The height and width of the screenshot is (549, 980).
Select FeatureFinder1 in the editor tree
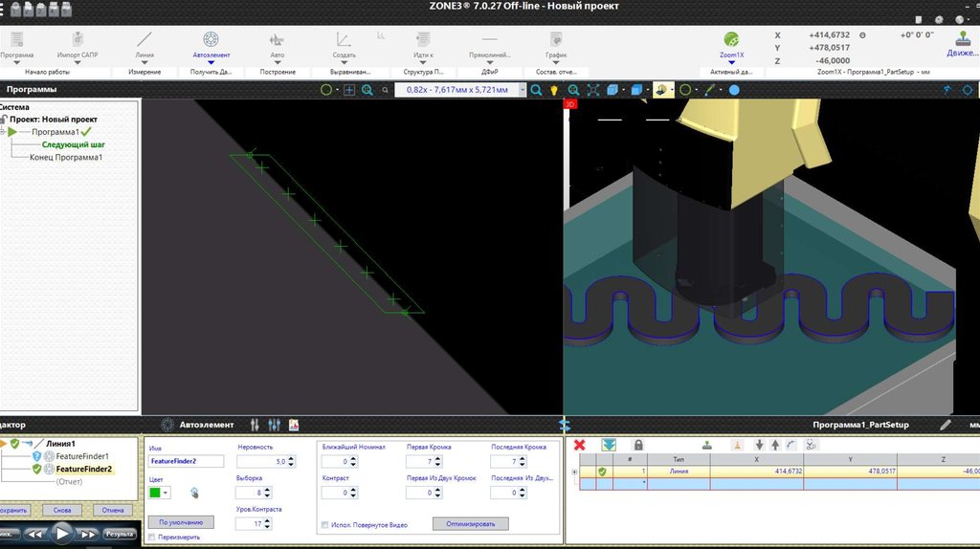[82, 456]
